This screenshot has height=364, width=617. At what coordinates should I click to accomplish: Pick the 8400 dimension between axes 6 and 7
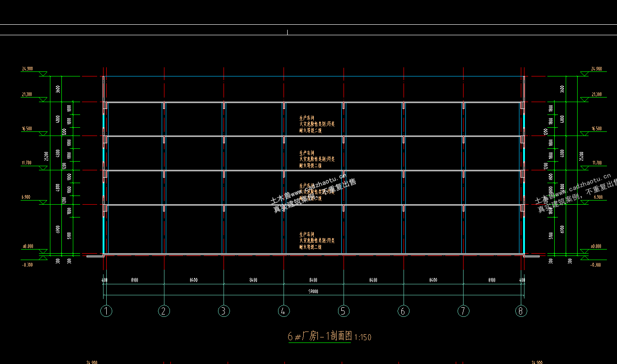point(433,279)
